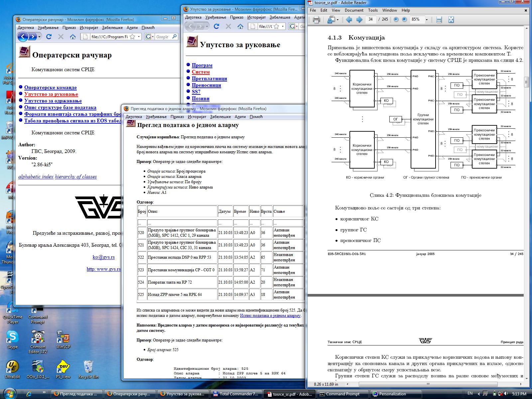The width and height of the screenshot is (532, 399).
Task: Open the Оператерске команде link
Action: [50, 87]
